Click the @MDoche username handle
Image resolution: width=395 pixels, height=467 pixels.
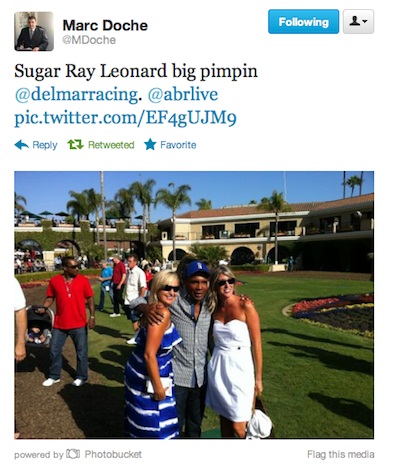(89, 40)
